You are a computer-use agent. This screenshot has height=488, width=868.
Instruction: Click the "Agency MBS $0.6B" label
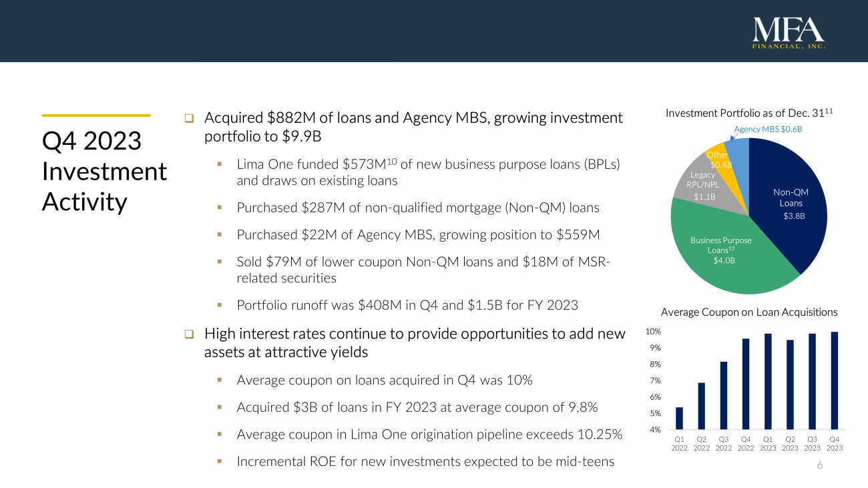767,129
